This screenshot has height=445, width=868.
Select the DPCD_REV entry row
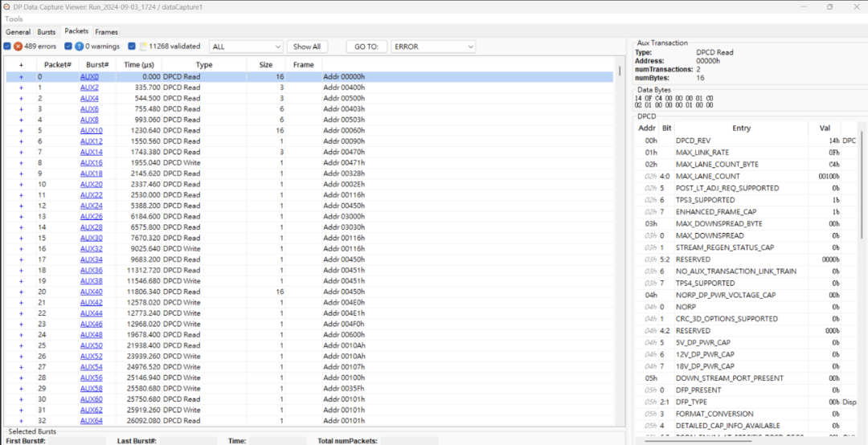click(x=746, y=141)
